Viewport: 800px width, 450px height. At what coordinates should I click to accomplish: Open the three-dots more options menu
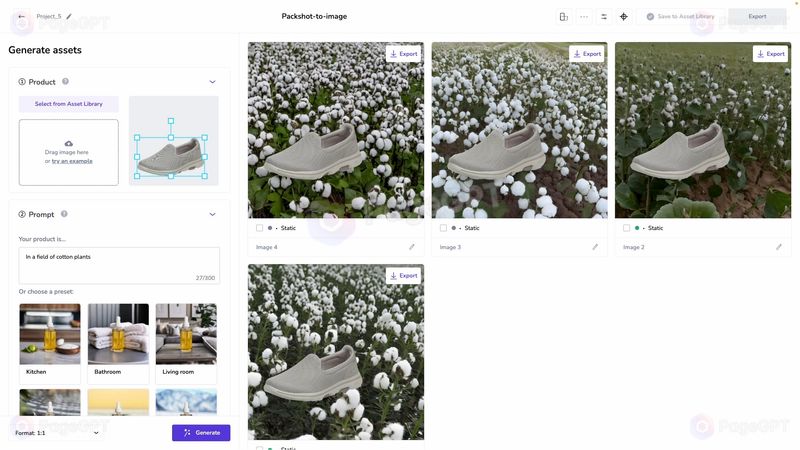click(584, 17)
